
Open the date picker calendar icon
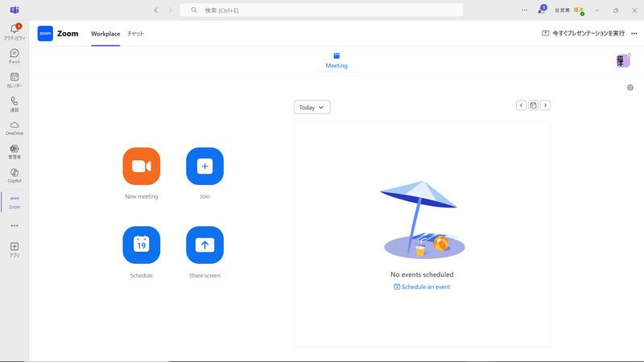click(533, 105)
